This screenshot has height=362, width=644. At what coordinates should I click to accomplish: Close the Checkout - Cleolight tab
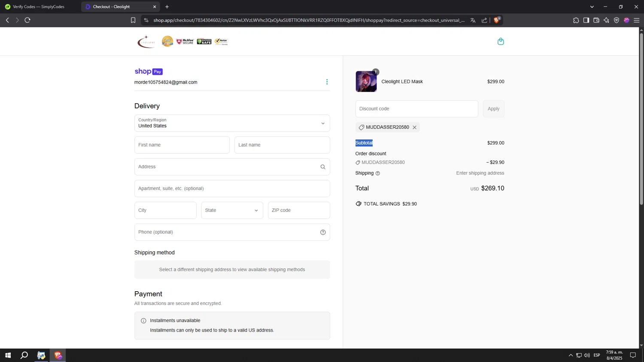click(x=155, y=7)
